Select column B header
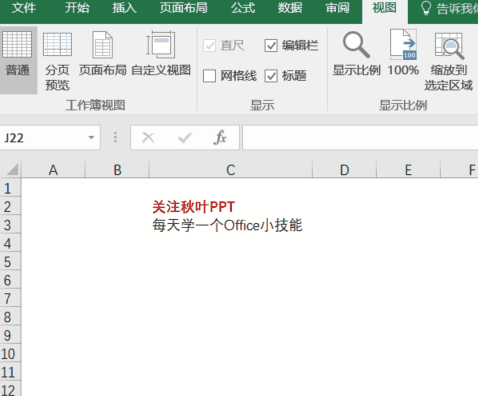478x396 pixels. (117, 170)
